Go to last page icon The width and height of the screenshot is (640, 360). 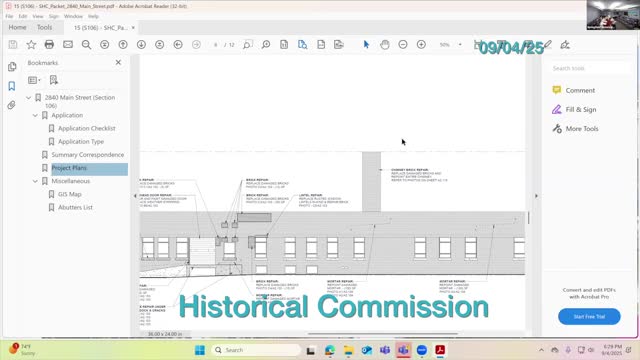(160, 44)
